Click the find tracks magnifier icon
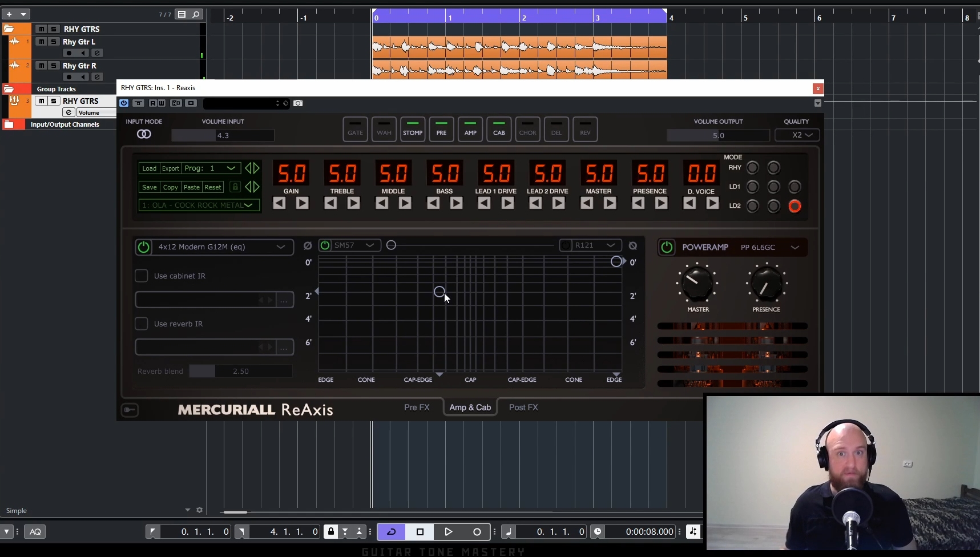The height and width of the screenshot is (557, 980). point(196,14)
